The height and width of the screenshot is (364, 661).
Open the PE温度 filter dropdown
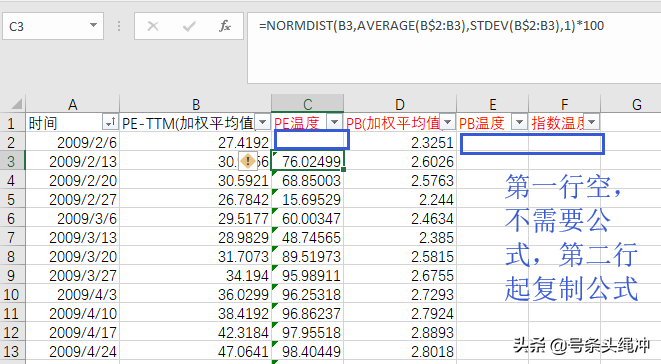[334, 123]
